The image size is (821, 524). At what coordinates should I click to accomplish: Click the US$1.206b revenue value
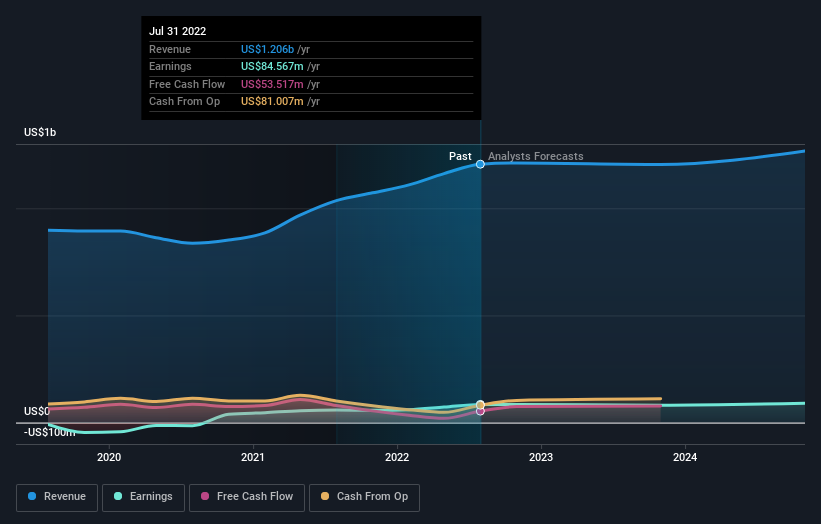268,49
